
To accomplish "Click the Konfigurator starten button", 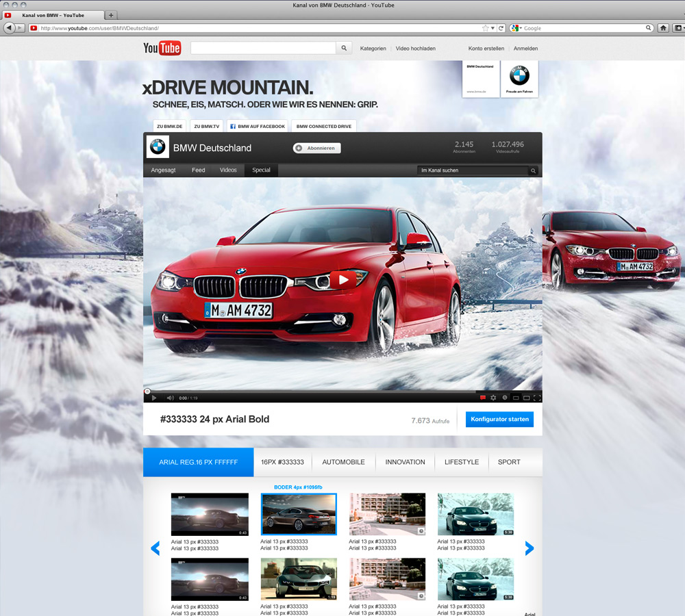I will click(x=499, y=419).
